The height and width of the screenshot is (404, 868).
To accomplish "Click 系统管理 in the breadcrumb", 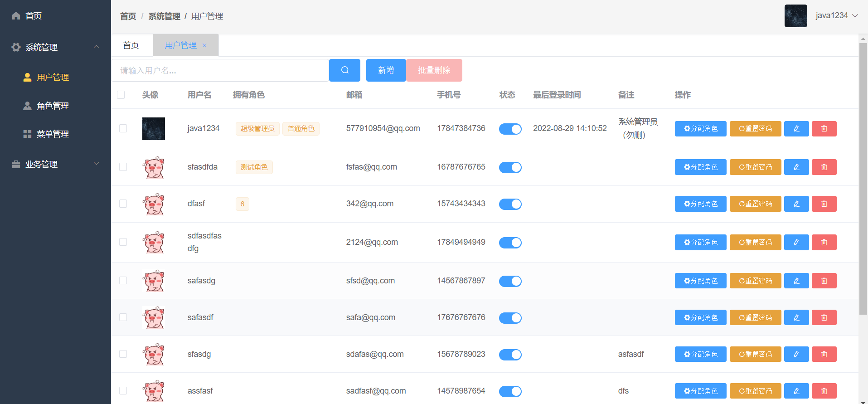I will [164, 16].
